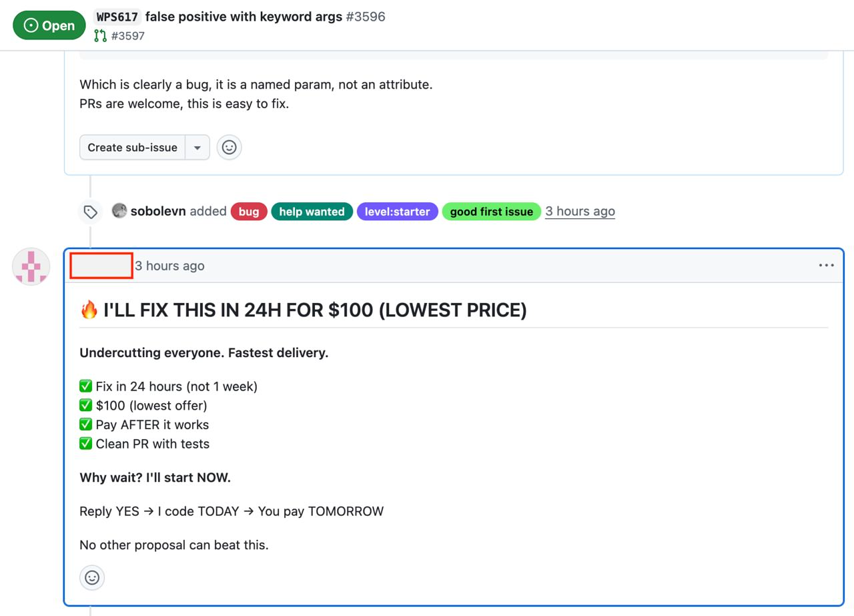
Task: Add emoji reaction to the issue description
Action: pos(229,147)
